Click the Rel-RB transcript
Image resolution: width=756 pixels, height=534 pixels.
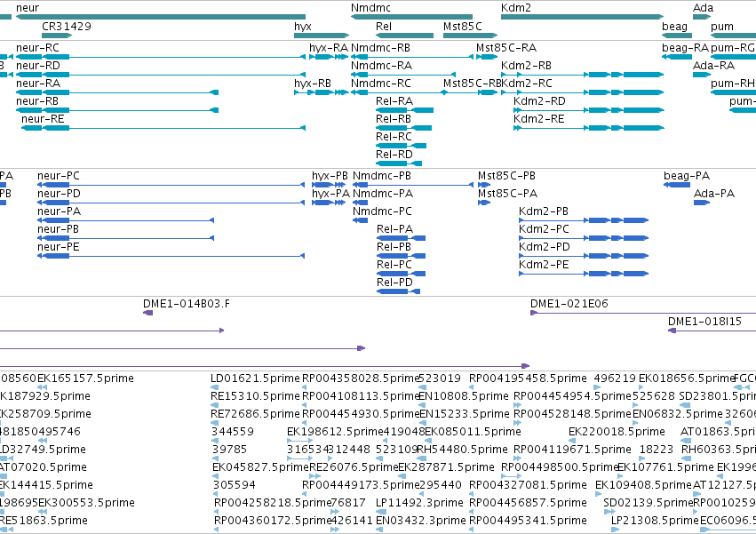pyautogui.click(x=403, y=128)
